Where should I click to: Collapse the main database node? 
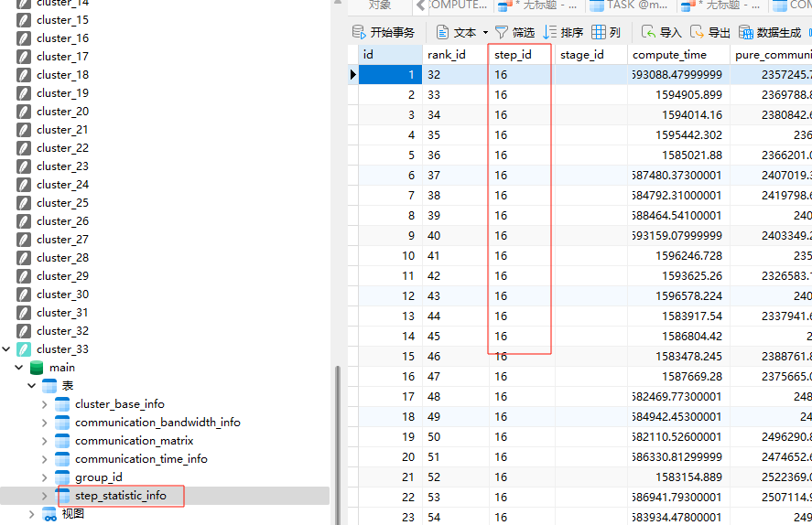pos(19,368)
